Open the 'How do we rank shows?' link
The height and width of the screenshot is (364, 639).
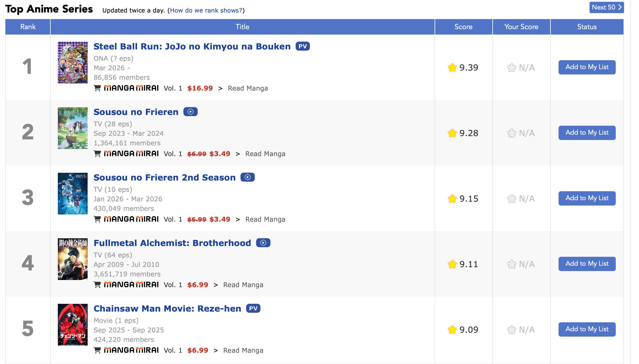(206, 10)
